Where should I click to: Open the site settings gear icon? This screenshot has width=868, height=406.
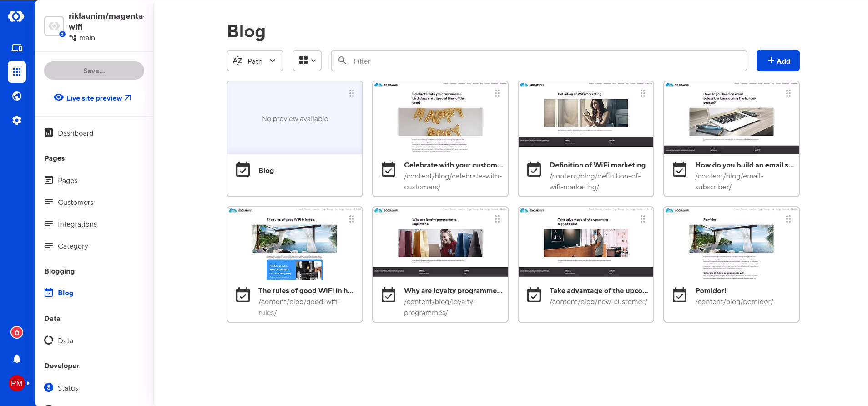click(x=17, y=120)
